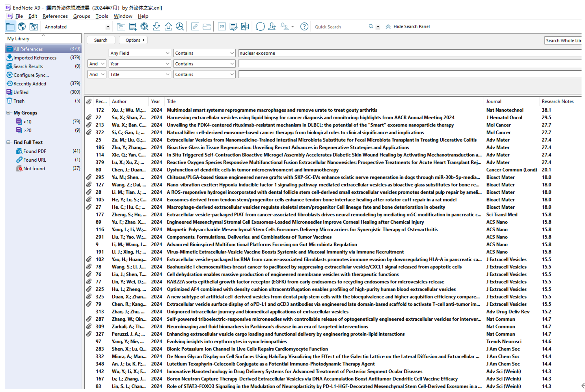
Task: Select Configure Sync item
Action: pos(43,75)
